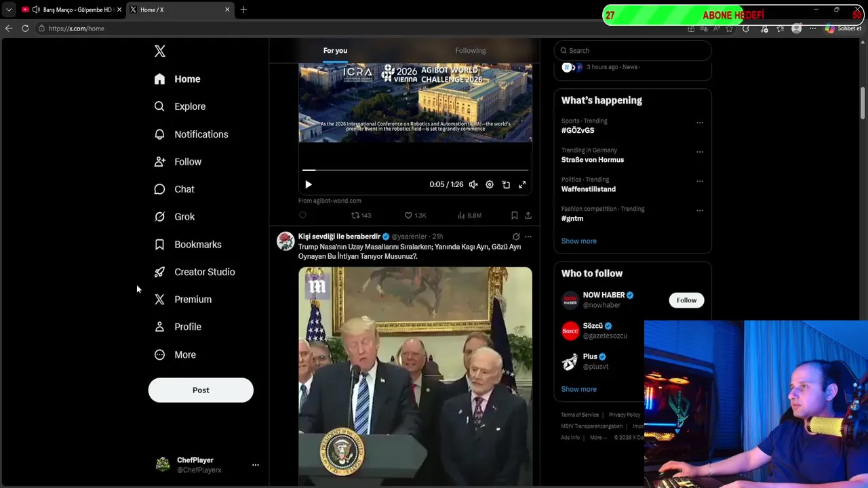Reload the page
This screenshot has width=868, height=488.
tap(25, 28)
